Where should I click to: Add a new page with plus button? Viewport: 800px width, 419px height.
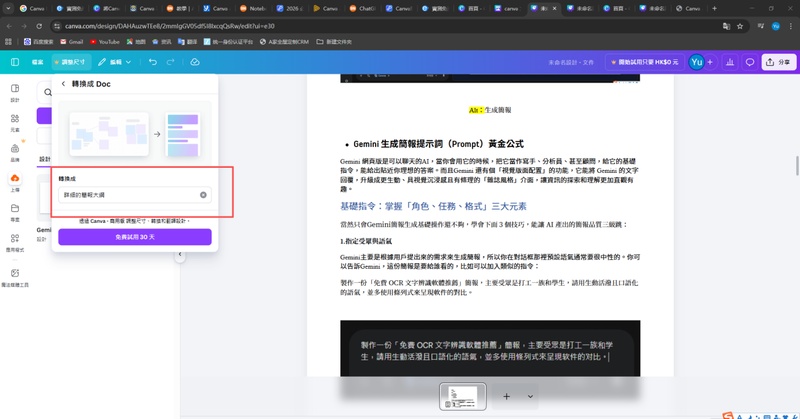coord(506,397)
